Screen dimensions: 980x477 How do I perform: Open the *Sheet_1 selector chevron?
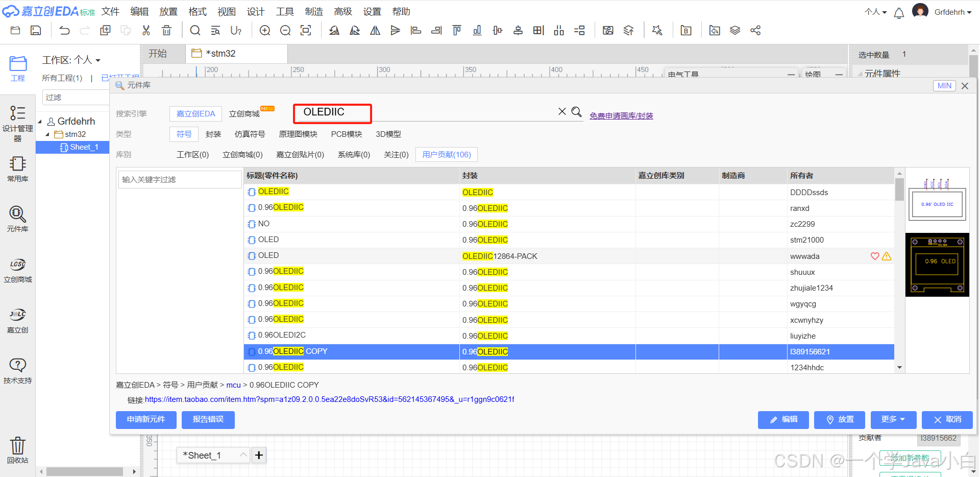click(x=243, y=455)
